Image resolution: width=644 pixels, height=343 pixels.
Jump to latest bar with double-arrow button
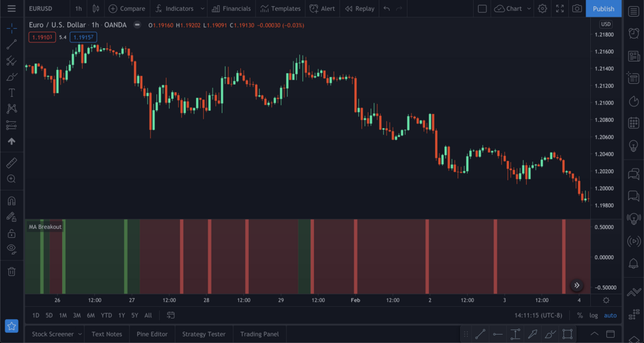point(577,285)
